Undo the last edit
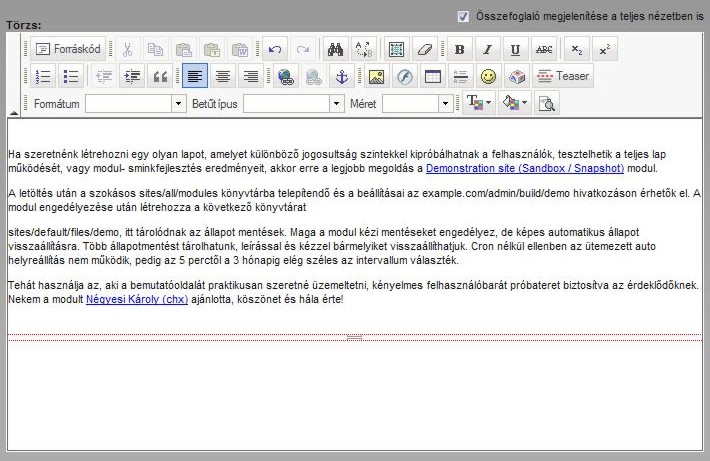 pyautogui.click(x=275, y=49)
